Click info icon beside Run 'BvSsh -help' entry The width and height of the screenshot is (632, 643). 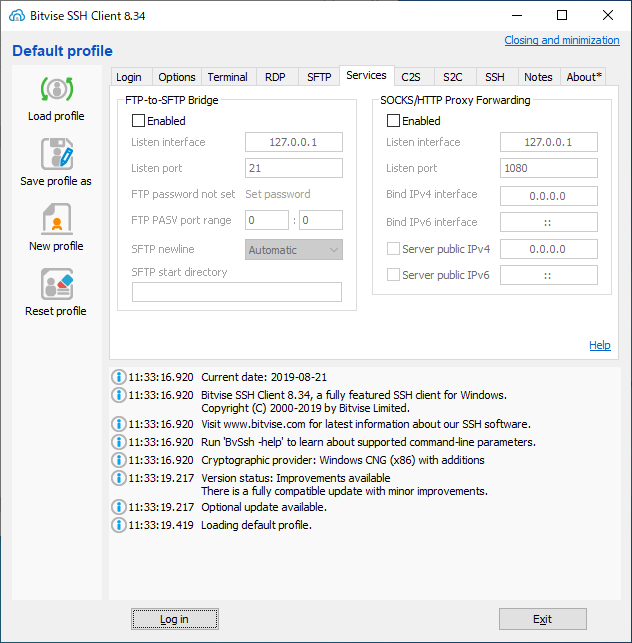pyautogui.click(x=119, y=442)
